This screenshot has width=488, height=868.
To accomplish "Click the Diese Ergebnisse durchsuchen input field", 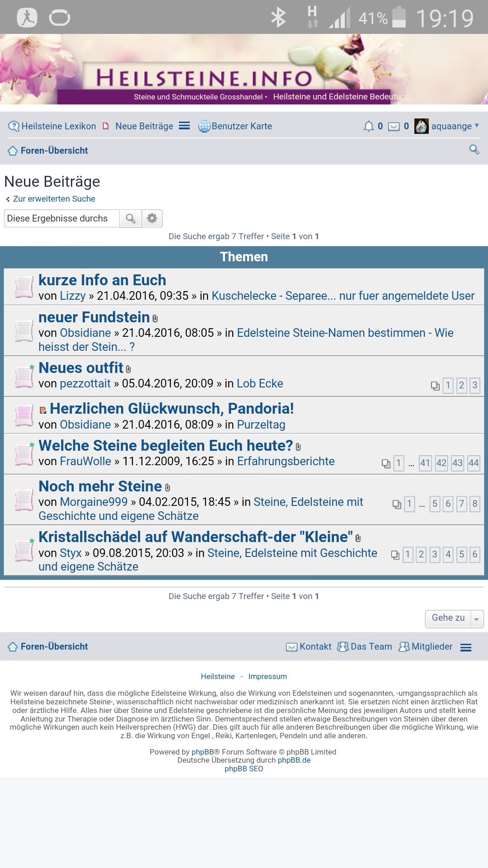I will (x=62, y=218).
